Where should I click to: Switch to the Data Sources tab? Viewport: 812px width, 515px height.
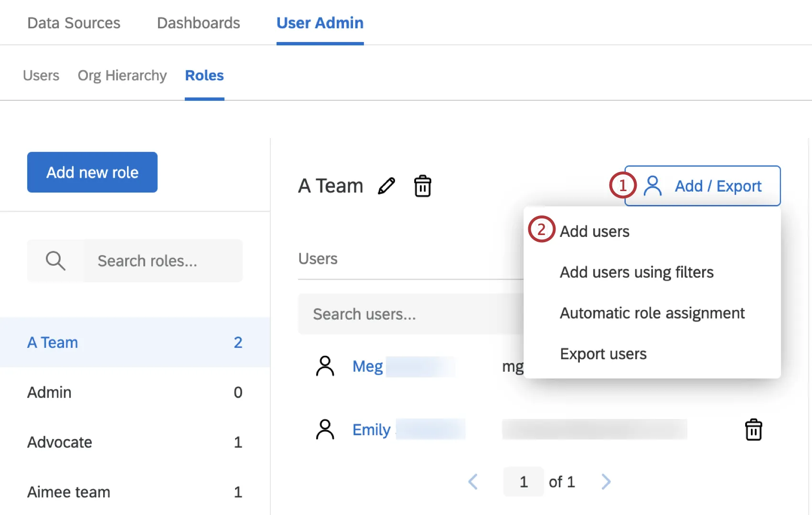point(74,23)
